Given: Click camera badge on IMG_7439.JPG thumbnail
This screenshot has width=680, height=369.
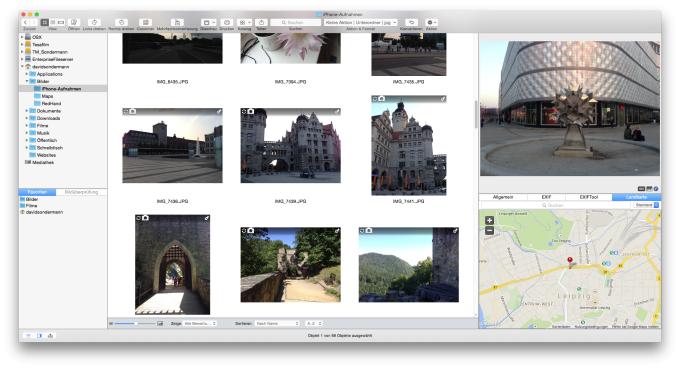Looking at the screenshot, I should [x=251, y=111].
